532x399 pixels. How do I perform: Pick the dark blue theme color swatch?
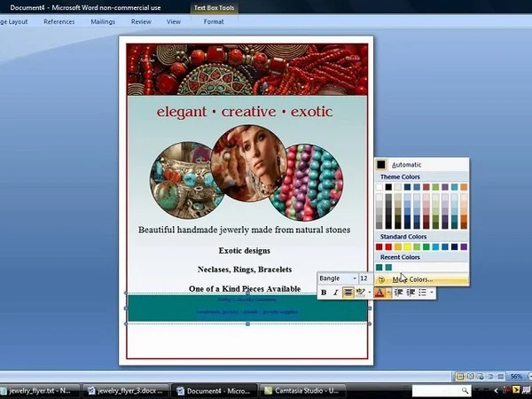(x=408, y=187)
